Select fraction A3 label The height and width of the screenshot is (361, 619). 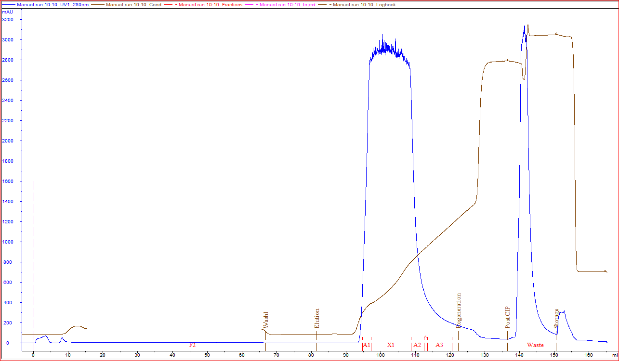(439, 345)
